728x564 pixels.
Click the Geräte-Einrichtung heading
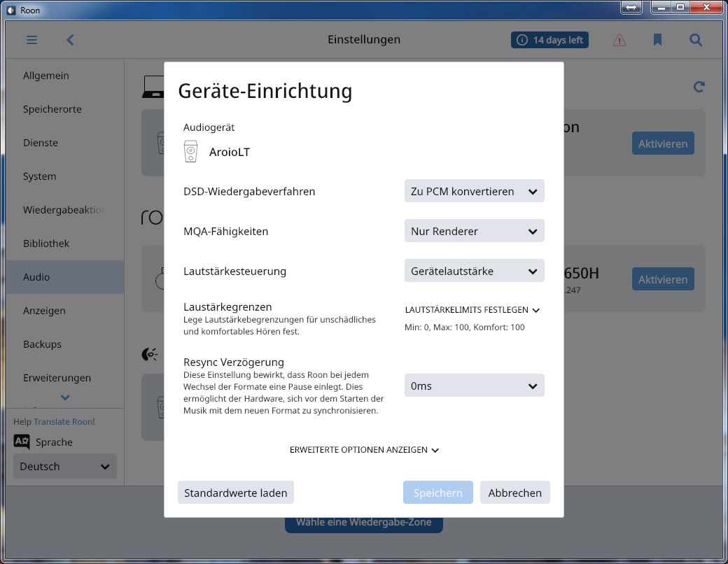pos(265,91)
